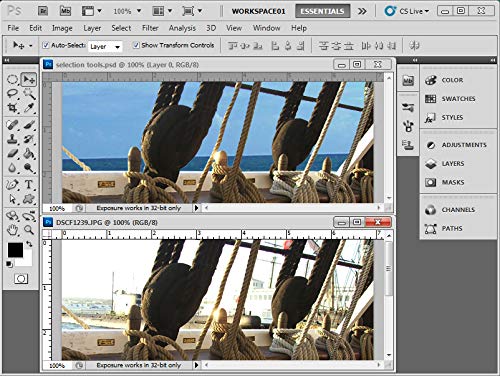Screen dimensions: 500x376
Task: Open the Mini Bridge panel in the dock
Action: [x=408, y=80]
